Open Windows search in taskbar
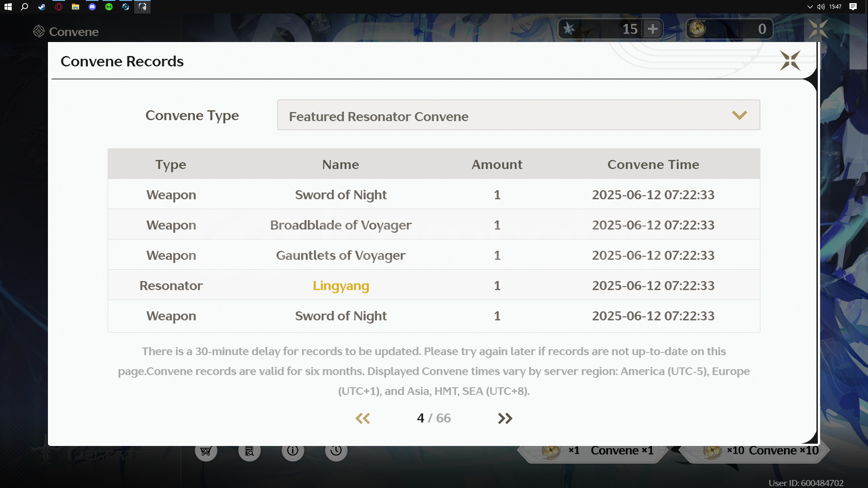 (x=24, y=7)
